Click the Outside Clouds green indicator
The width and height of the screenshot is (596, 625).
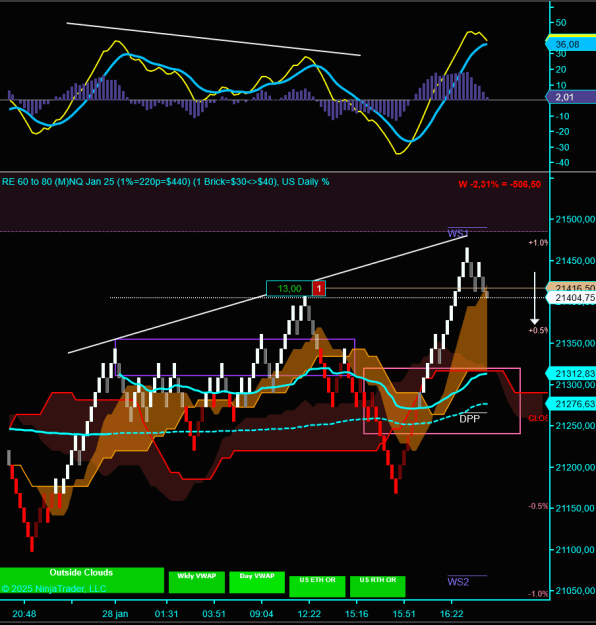pos(82,580)
